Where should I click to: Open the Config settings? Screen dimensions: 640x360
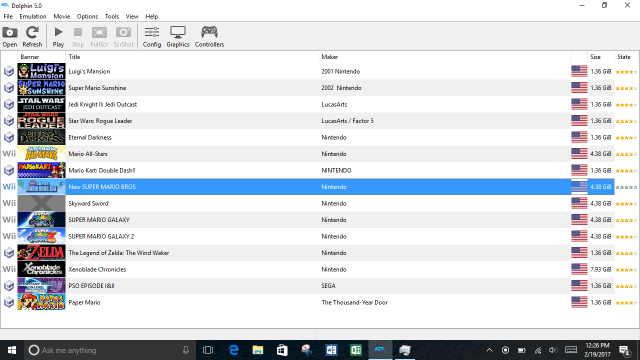tap(152, 36)
